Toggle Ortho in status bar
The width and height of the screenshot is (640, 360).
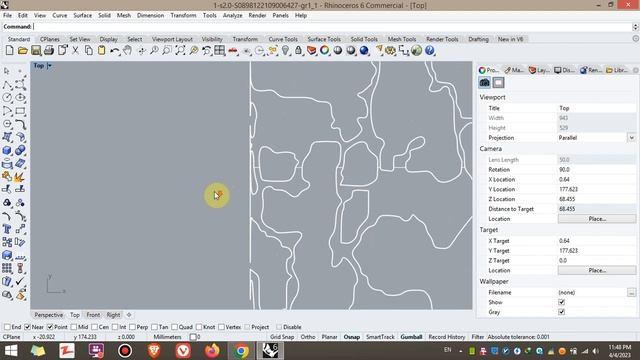(308, 337)
